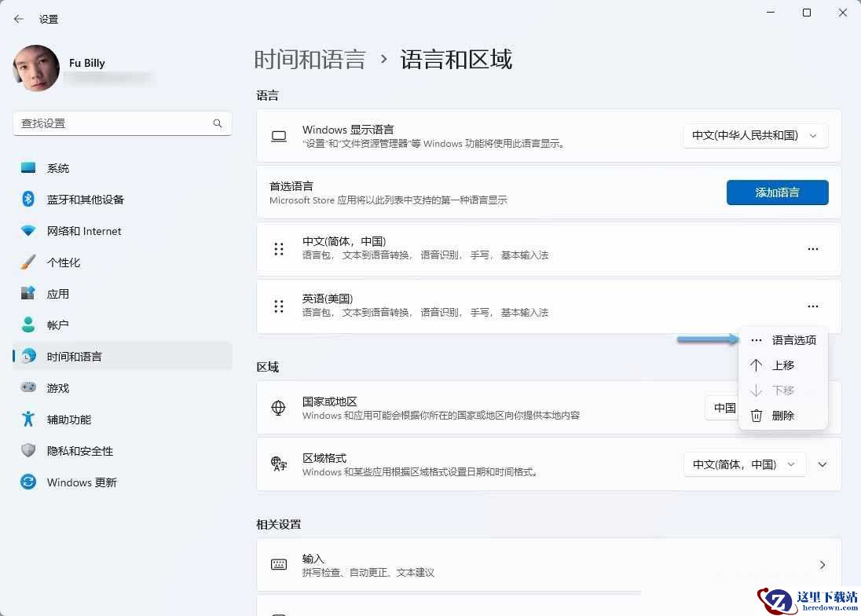This screenshot has width=861, height=616.
Task: Open the 国家或地区 dropdown showing 中国
Action: (x=723, y=408)
